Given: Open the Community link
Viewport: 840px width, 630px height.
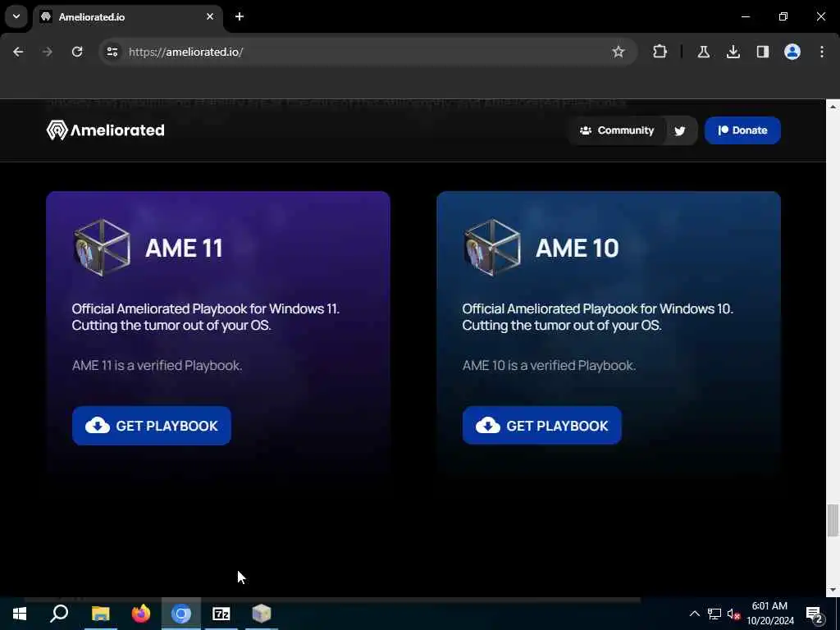Looking at the screenshot, I should tap(617, 130).
